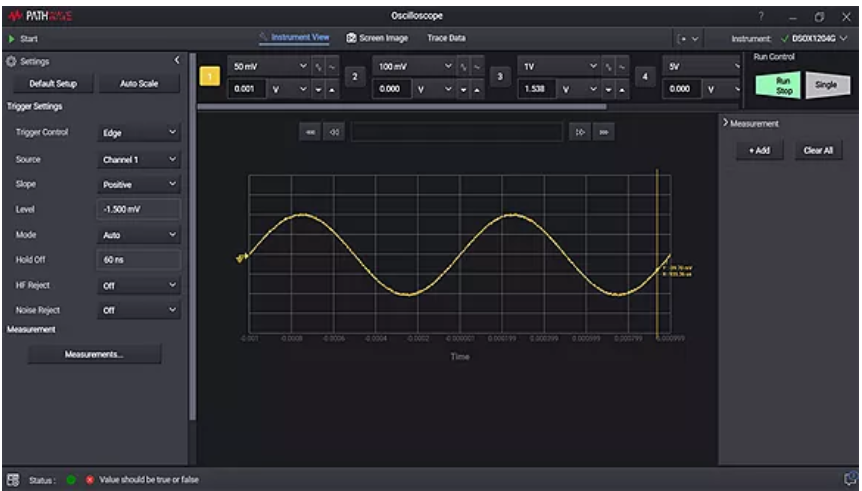This screenshot has height=491, width=862.
Task: Click the channel settings horizontal scrollbar
Action: tap(402, 106)
